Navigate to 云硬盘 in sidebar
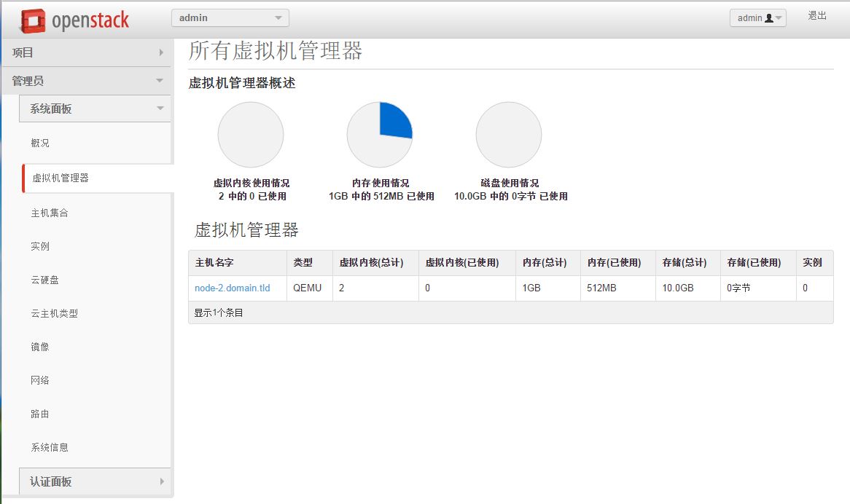Screen dimensions: 850x504 pyautogui.click(x=44, y=280)
